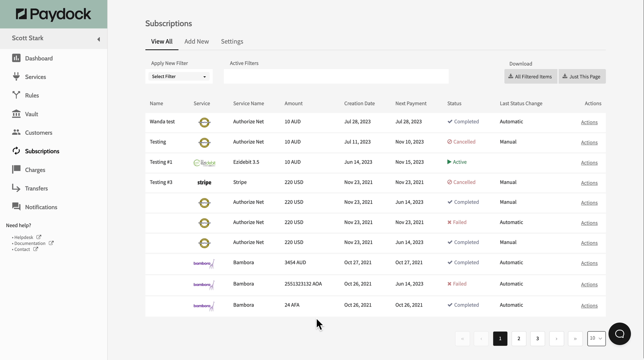Download All Filtered Items
The image size is (644, 360).
point(530,77)
